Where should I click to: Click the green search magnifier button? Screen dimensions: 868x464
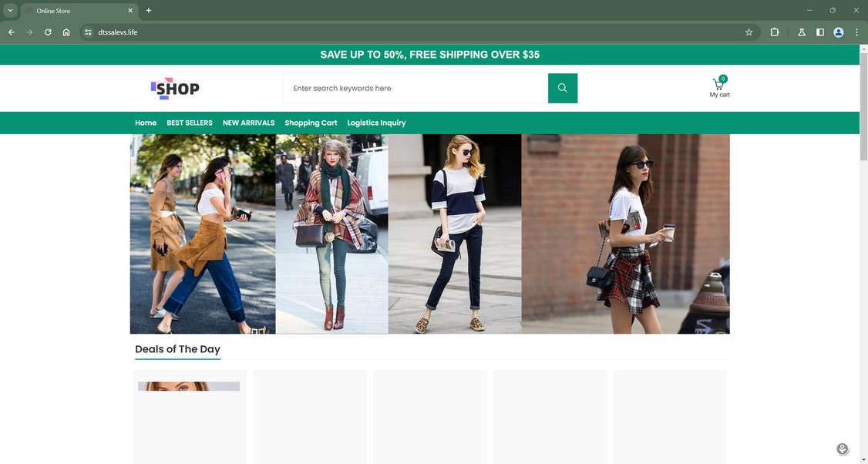click(x=563, y=88)
